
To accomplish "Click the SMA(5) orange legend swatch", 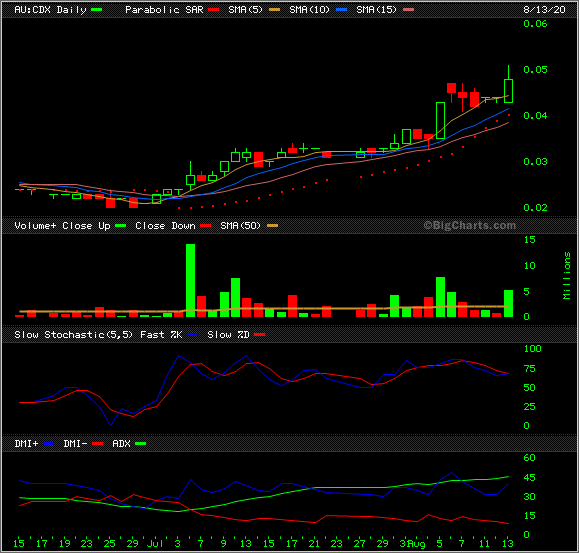I will [x=274, y=10].
